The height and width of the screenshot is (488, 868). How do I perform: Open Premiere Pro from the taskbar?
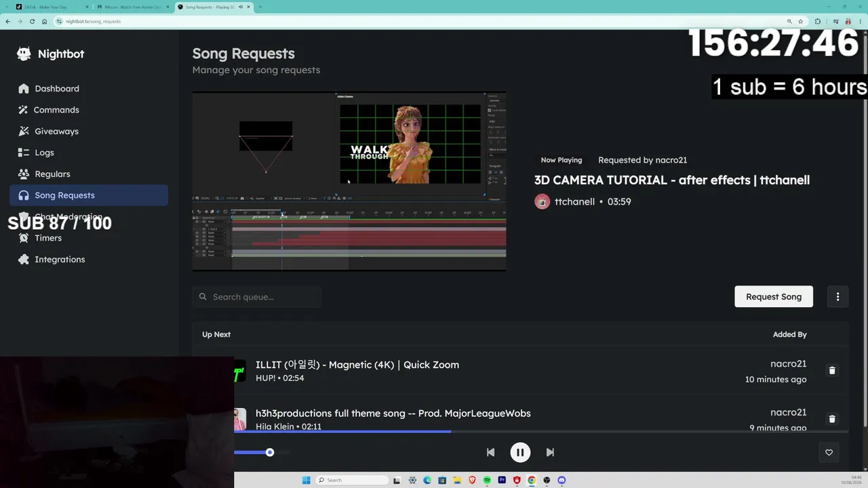click(x=502, y=480)
